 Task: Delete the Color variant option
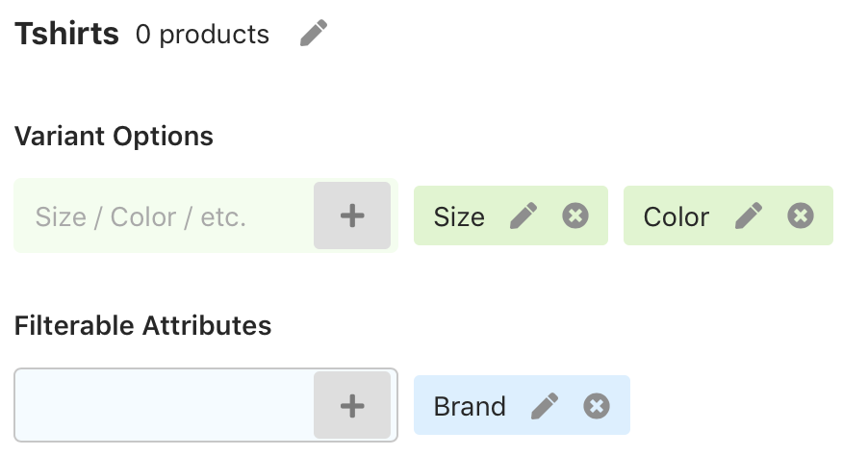801,215
